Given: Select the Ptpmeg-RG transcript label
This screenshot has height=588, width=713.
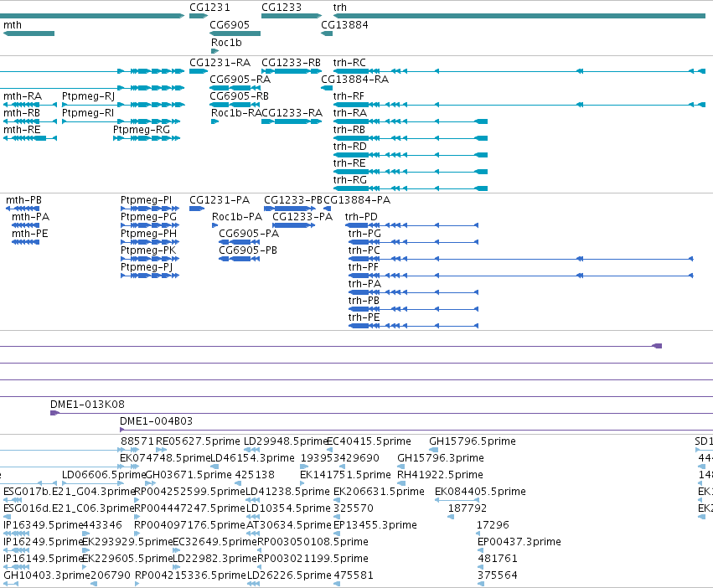Looking at the screenshot, I should (x=142, y=130).
